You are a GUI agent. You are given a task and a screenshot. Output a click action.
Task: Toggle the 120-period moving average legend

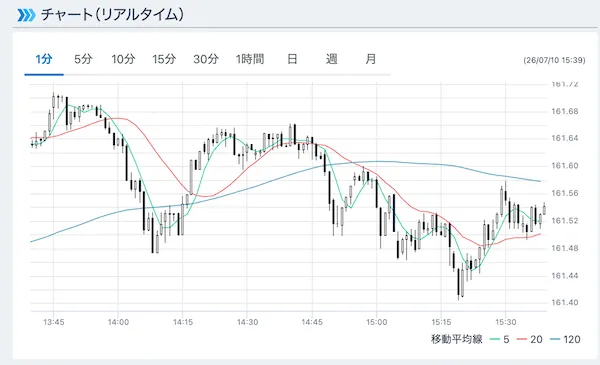coord(566,339)
